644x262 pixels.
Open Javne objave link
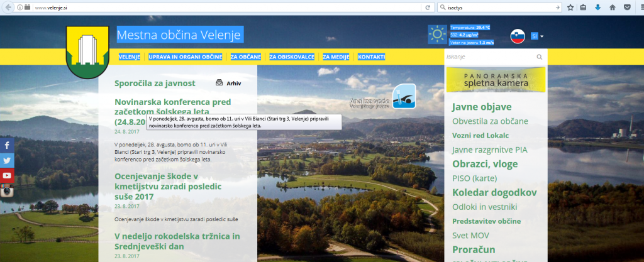point(482,107)
